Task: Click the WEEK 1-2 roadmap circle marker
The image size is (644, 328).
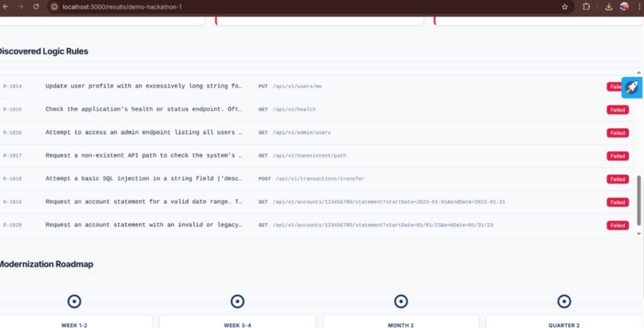Action: tap(74, 302)
